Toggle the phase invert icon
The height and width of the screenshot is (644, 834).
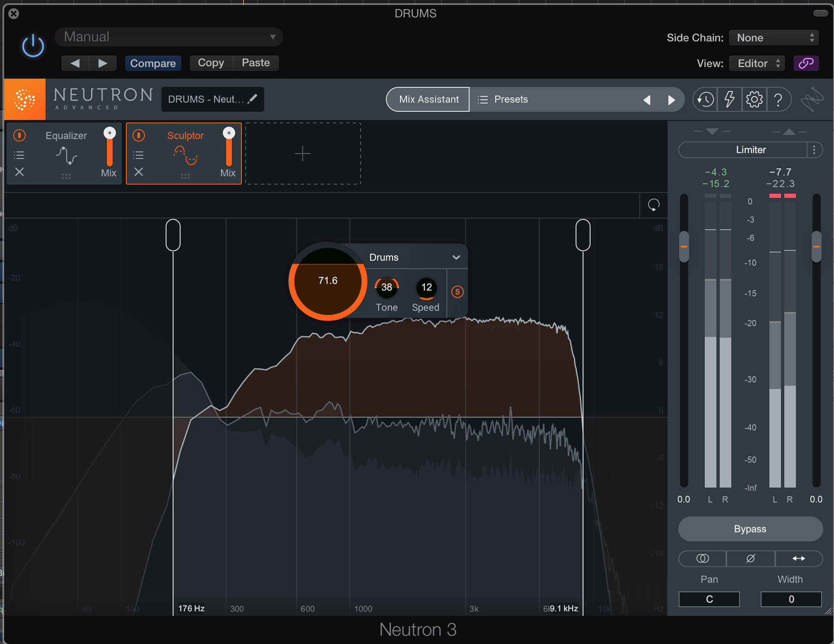(750, 558)
